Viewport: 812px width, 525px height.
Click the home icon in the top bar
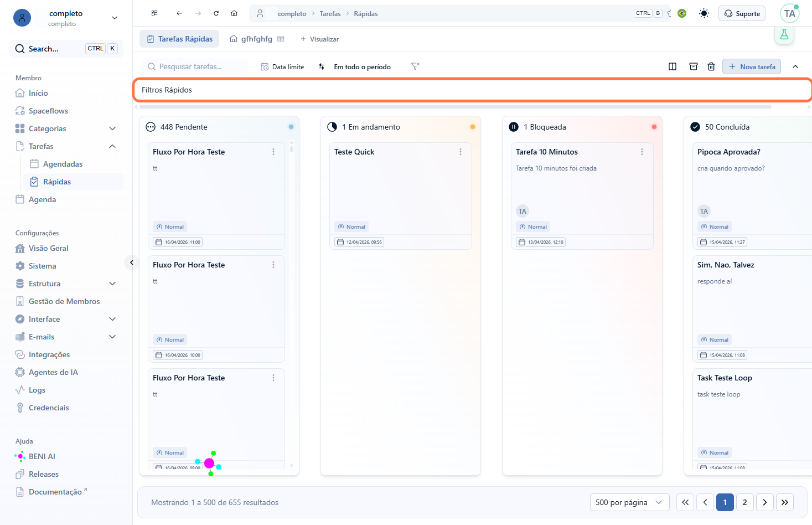tap(234, 13)
